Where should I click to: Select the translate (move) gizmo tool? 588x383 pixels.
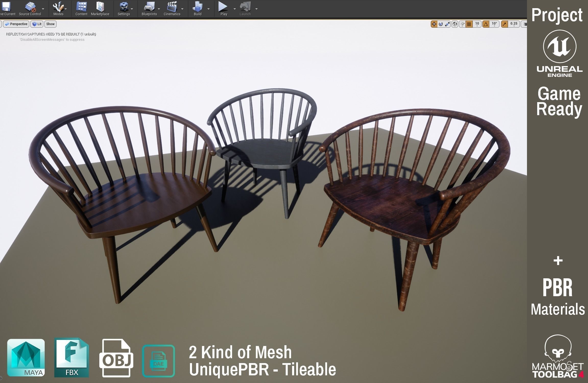[x=434, y=24]
